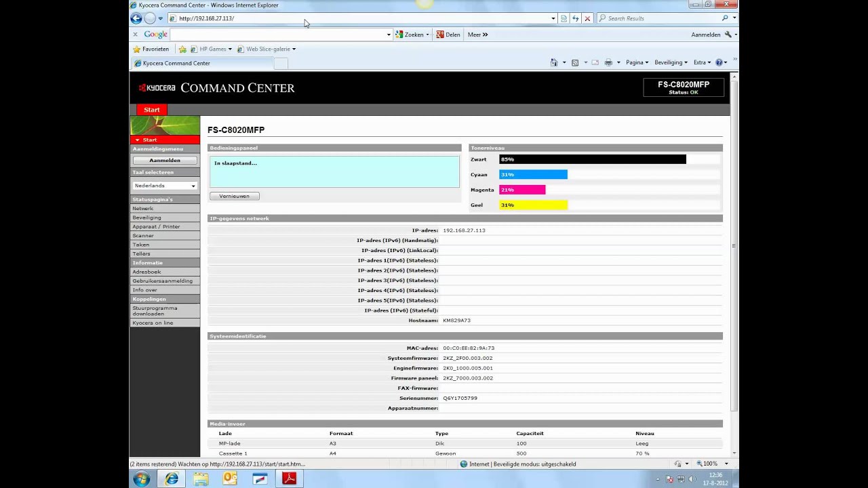
Task: Click the browser forward arrow button
Action: pos(150,18)
